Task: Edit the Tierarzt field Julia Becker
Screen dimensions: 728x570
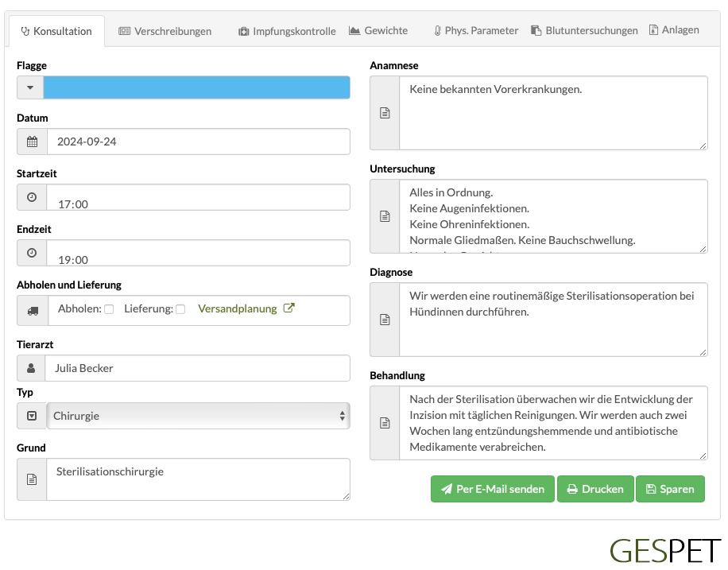Action: tap(197, 368)
